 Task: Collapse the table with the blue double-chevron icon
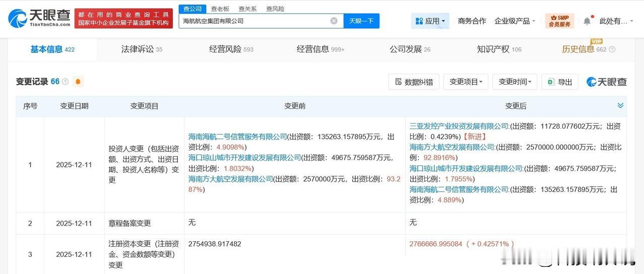(620, 105)
